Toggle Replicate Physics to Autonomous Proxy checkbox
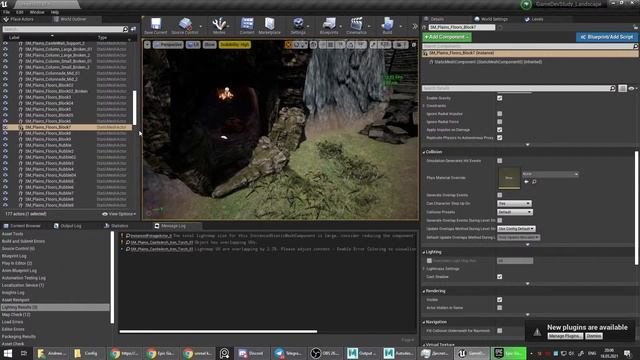 500,138
